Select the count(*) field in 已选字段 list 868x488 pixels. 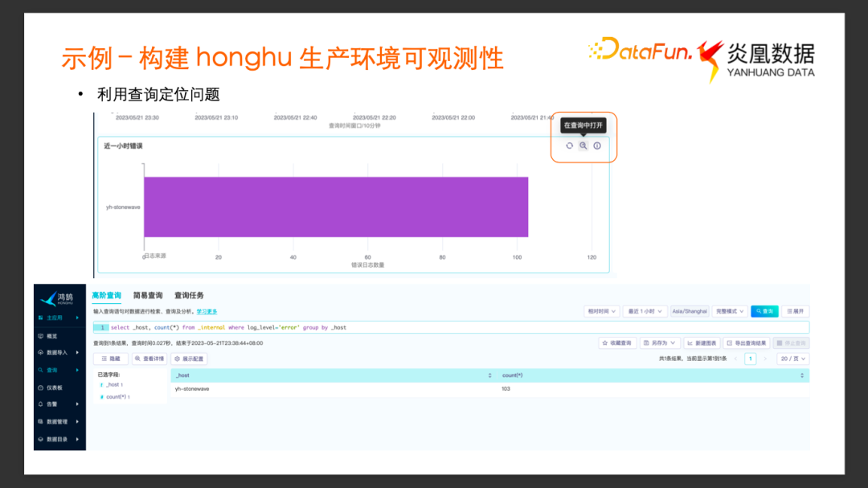click(115, 396)
